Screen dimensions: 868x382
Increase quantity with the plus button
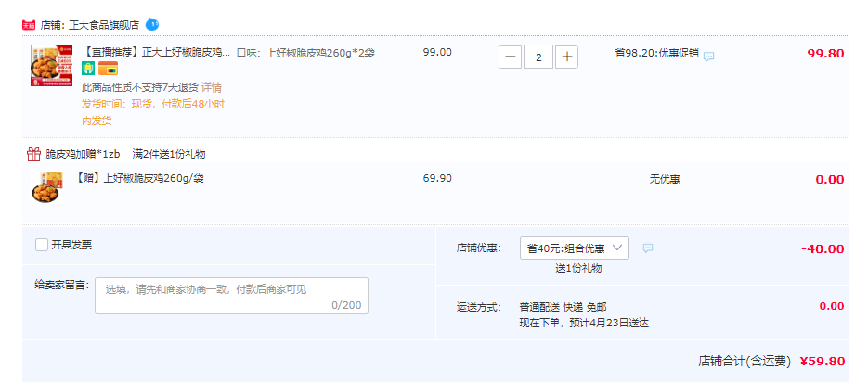point(567,57)
